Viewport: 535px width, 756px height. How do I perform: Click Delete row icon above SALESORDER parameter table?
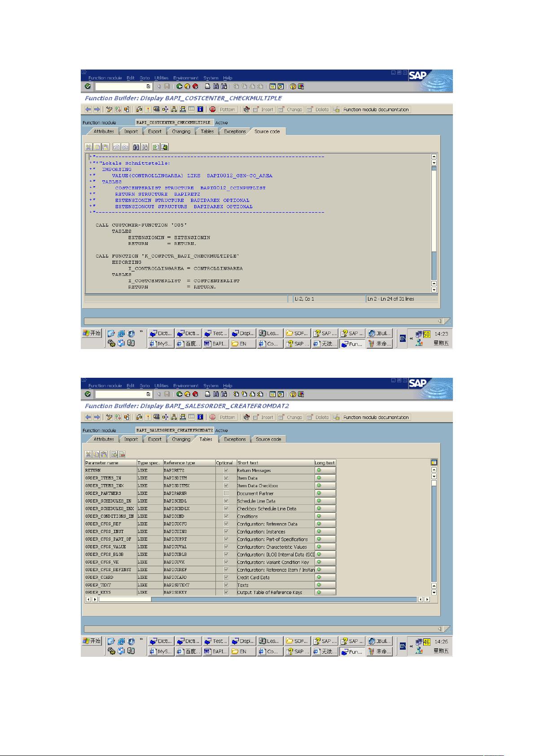(x=122, y=454)
